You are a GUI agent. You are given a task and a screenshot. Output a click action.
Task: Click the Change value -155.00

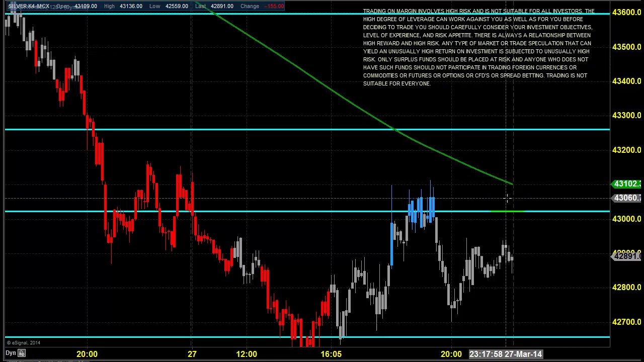tap(275, 6)
